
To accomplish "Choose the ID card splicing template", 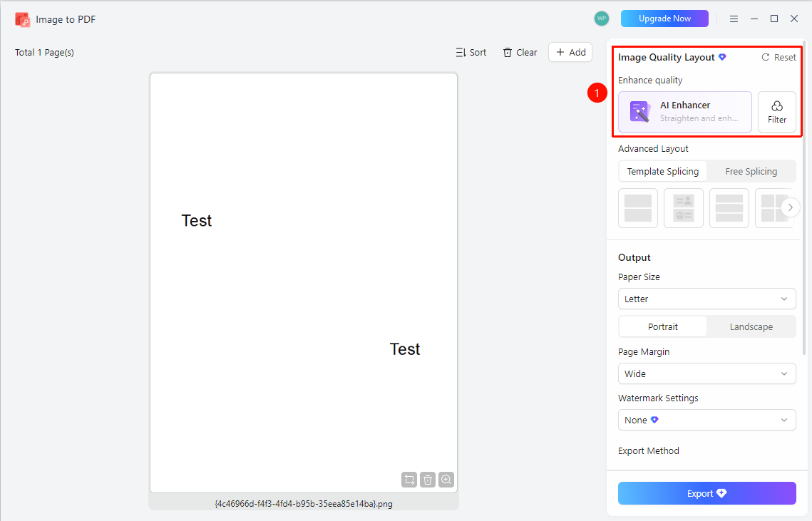I will click(684, 208).
